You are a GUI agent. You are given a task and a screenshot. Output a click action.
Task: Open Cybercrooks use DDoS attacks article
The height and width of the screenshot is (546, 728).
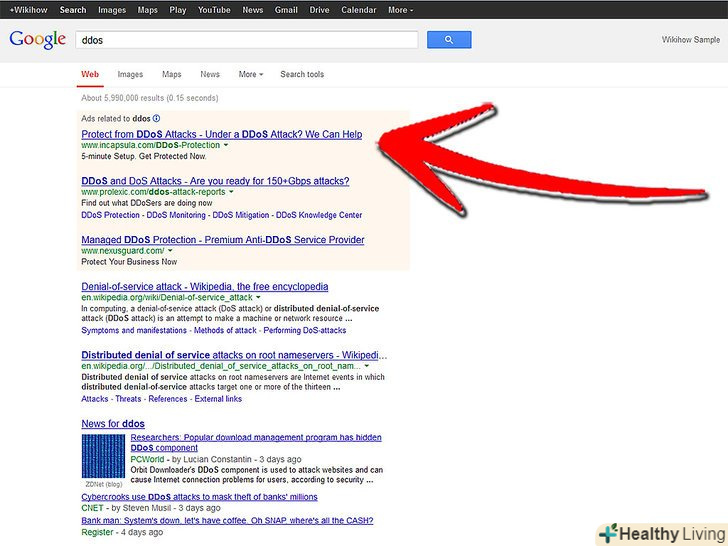(199, 497)
